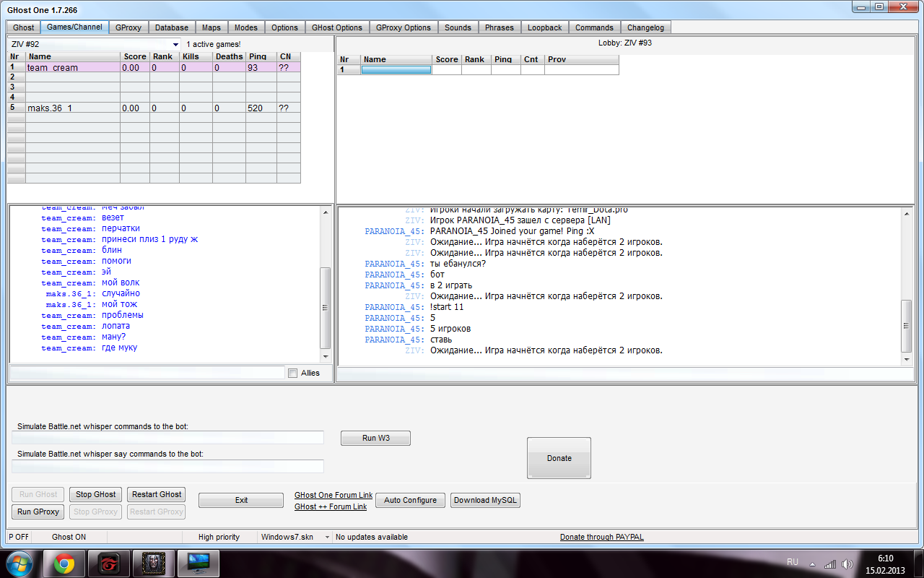The height and width of the screenshot is (578, 924).
Task: Open the Loopback tab
Action: (545, 27)
